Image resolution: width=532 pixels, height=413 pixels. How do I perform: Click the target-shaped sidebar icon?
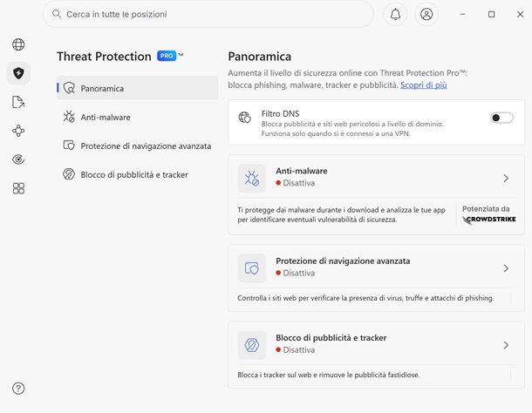coord(18,159)
